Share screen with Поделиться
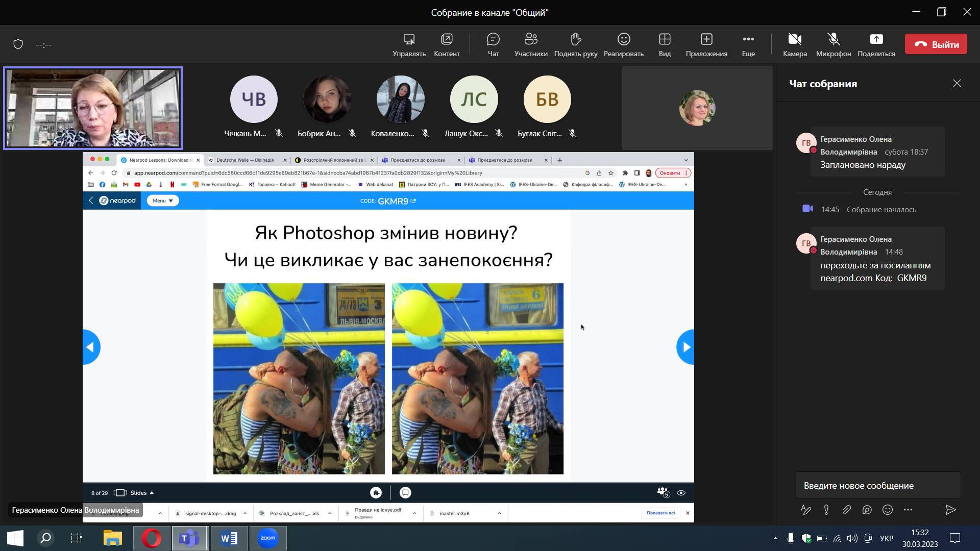Screen dimensions: 980x551 click(876, 45)
